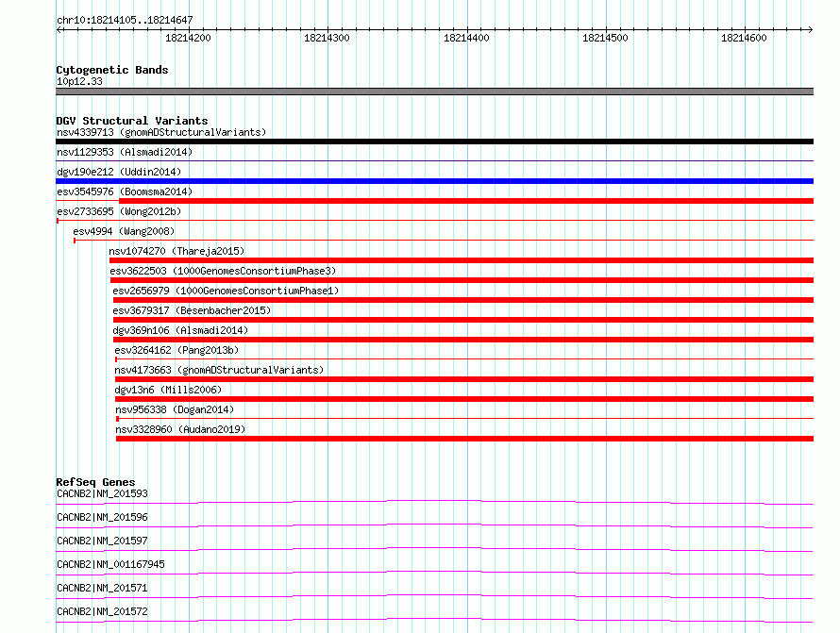Open variant nsv956338 (Dogan2014)

coord(175,409)
